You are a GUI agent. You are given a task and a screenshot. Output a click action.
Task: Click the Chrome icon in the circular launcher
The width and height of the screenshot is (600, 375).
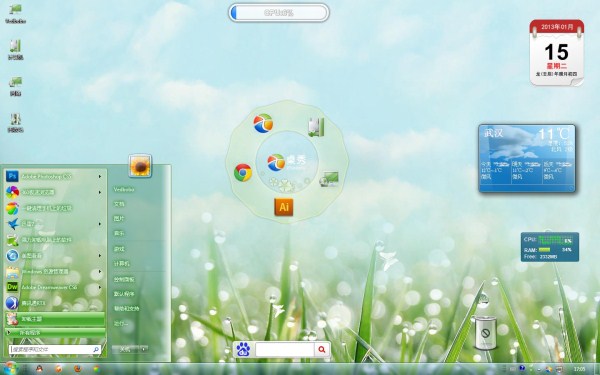coord(243,173)
